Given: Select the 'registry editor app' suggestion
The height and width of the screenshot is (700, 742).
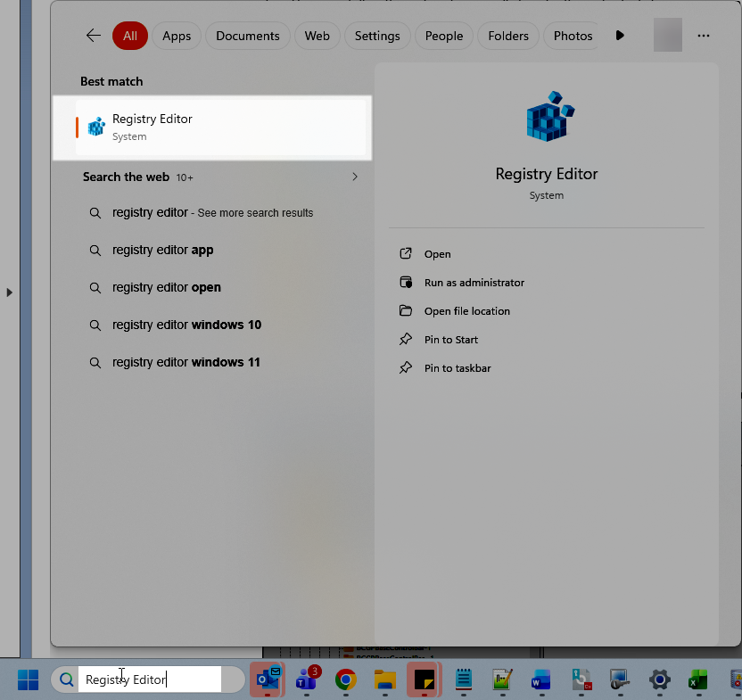Looking at the screenshot, I should [x=162, y=250].
